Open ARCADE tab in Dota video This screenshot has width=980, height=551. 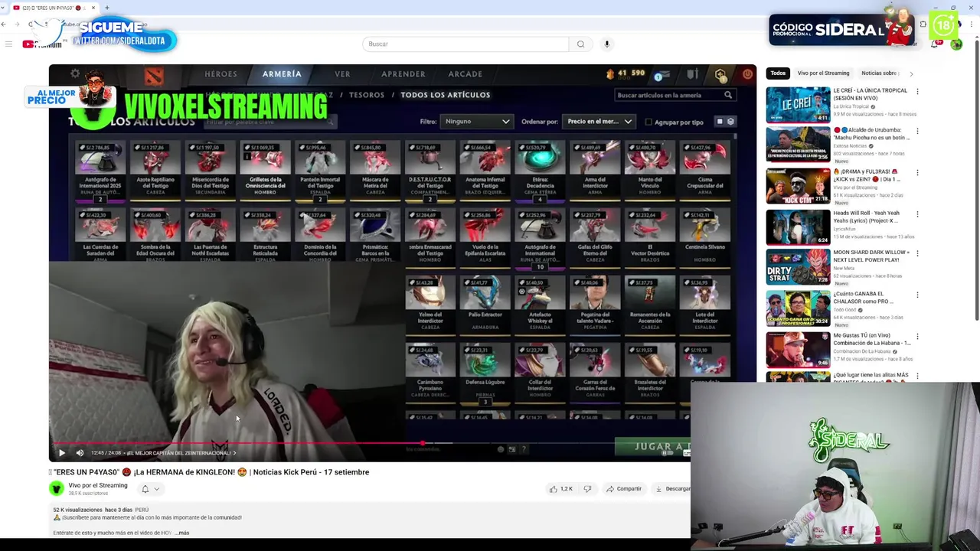pyautogui.click(x=465, y=74)
